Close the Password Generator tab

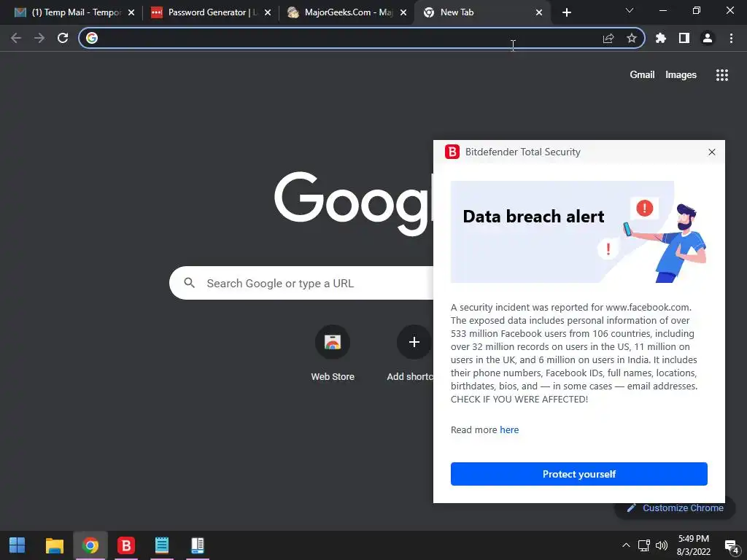(268, 12)
